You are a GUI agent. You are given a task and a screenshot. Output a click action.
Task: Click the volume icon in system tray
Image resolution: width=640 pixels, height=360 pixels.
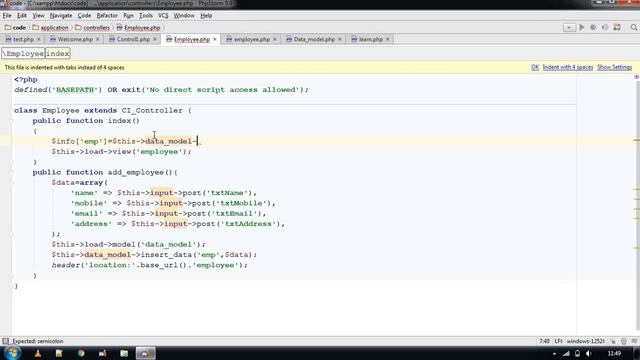(x=588, y=353)
